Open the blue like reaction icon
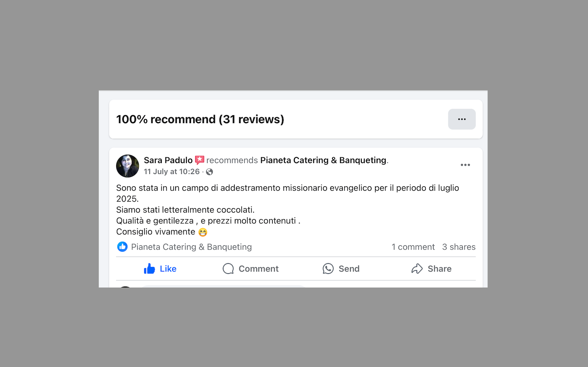Screen dimensions: 588x367 tap(122, 247)
